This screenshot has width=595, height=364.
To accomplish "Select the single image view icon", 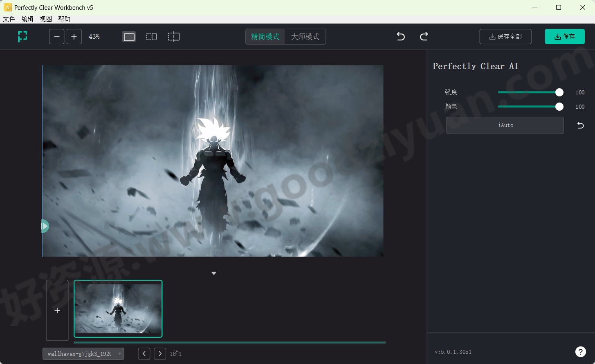I will coord(129,37).
